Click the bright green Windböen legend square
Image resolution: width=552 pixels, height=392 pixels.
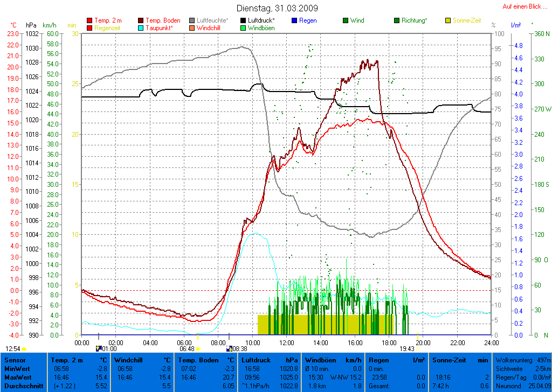pos(244,28)
